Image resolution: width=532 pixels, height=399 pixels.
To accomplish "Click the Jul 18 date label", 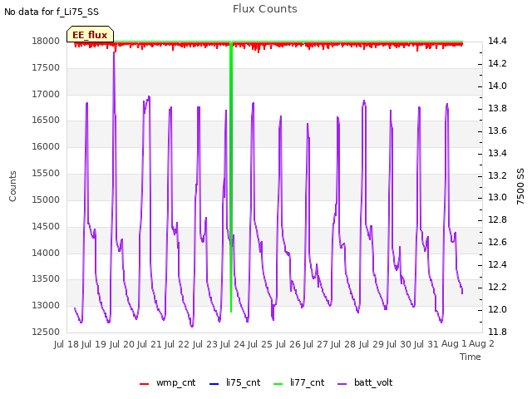I will coord(66,344).
